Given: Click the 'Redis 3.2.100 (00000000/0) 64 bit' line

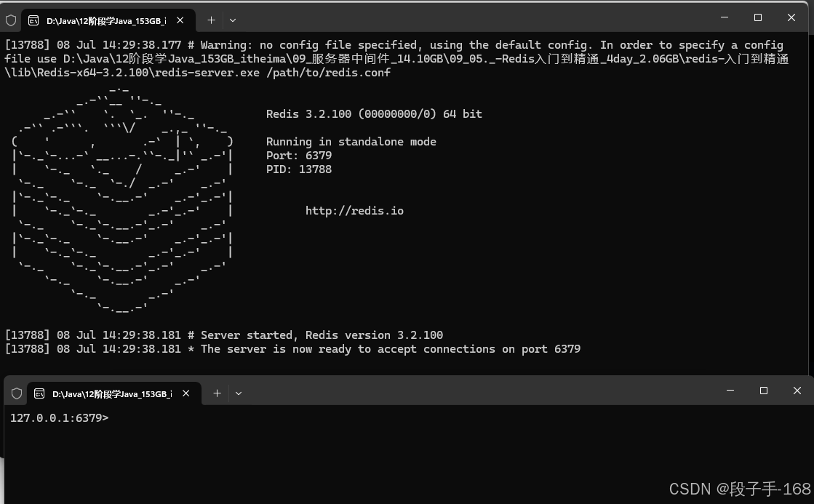Looking at the screenshot, I should pos(375,114).
